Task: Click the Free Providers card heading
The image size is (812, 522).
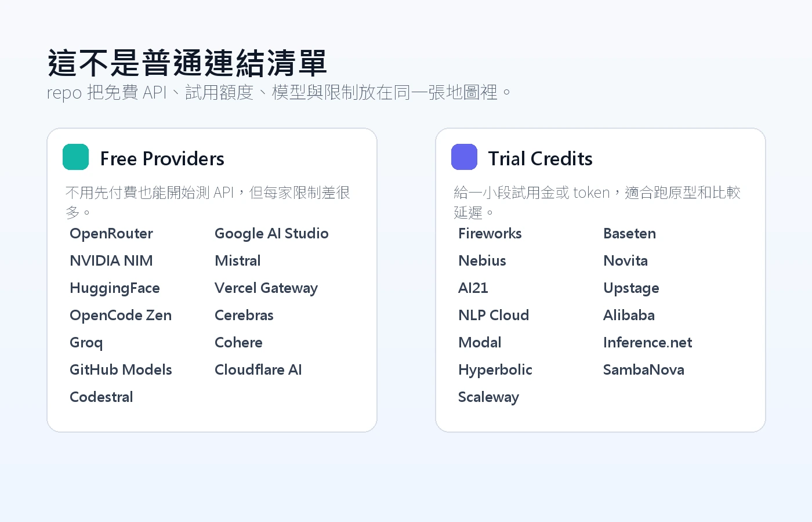Action: [162, 158]
